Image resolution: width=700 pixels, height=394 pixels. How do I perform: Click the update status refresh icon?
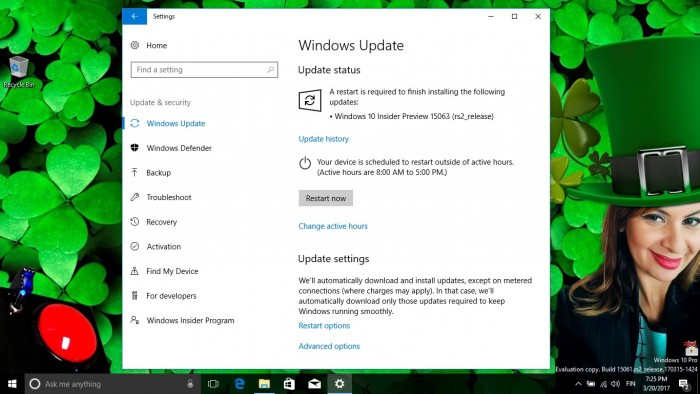tap(310, 100)
